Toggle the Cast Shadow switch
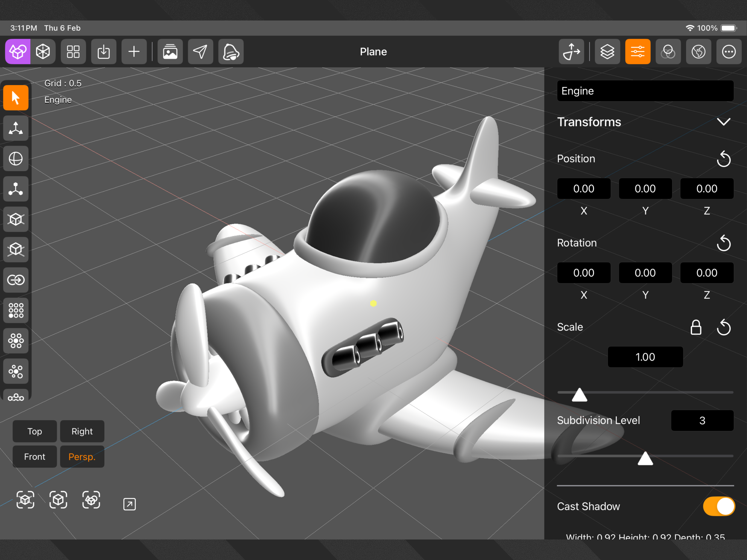The height and width of the screenshot is (560, 747). click(719, 506)
